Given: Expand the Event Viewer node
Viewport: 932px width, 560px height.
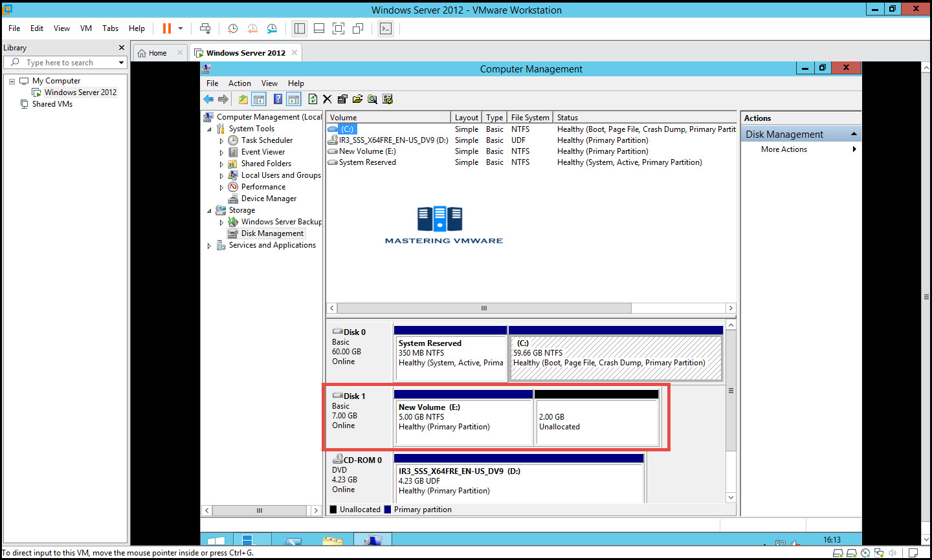Looking at the screenshot, I should point(221,153).
